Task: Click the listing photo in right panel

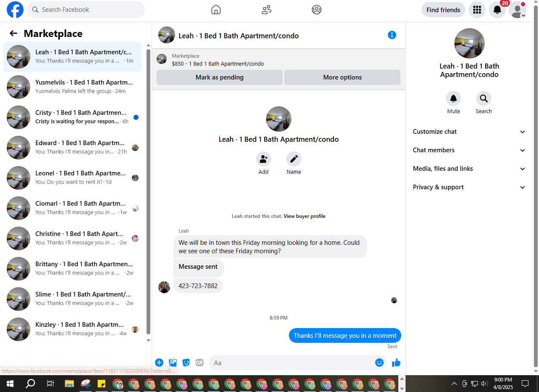Action: coord(470,43)
